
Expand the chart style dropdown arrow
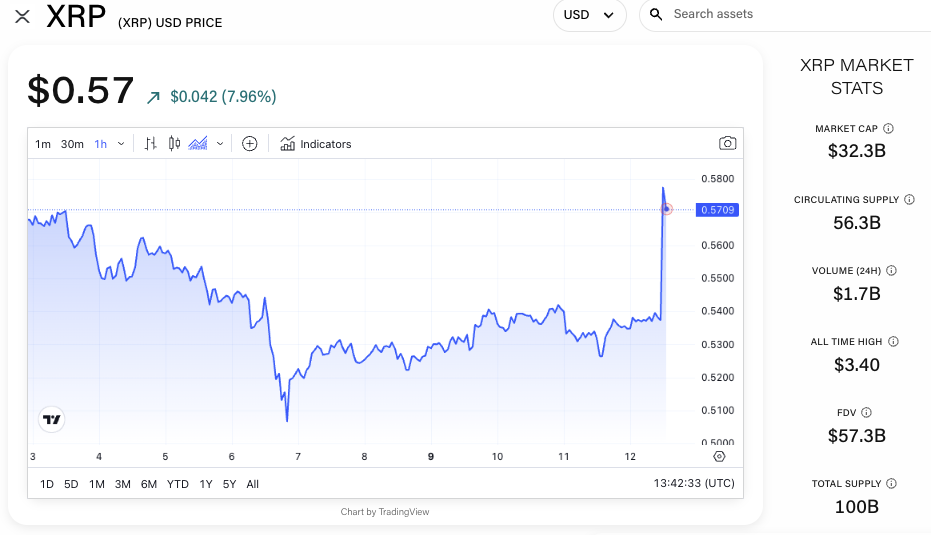(x=220, y=144)
